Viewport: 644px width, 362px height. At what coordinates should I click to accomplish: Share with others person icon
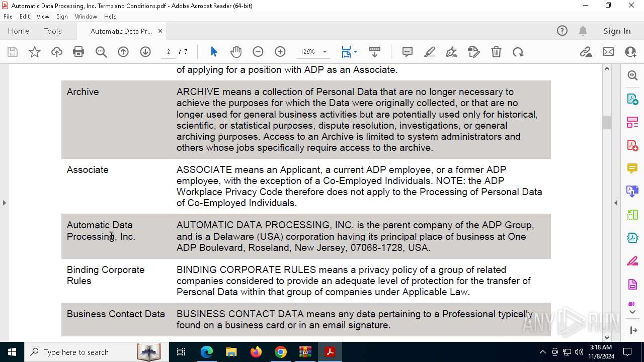point(630,52)
